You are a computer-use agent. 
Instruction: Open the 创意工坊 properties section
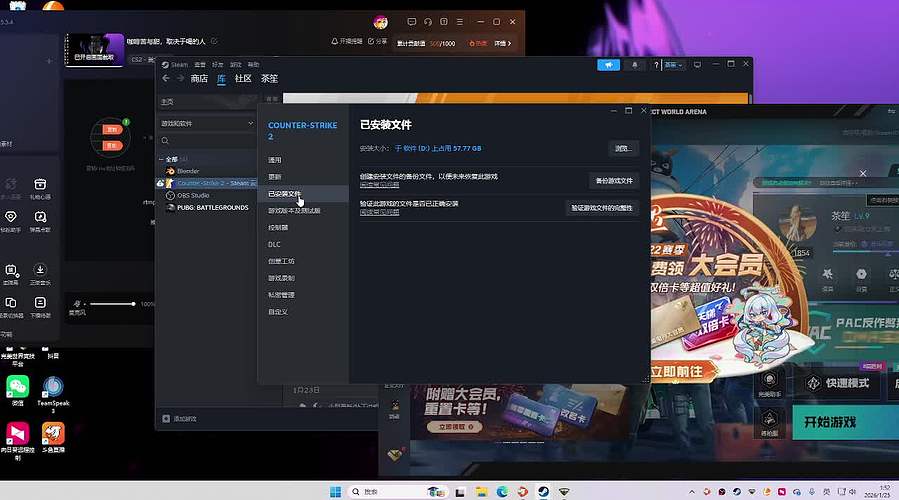[x=281, y=261]
